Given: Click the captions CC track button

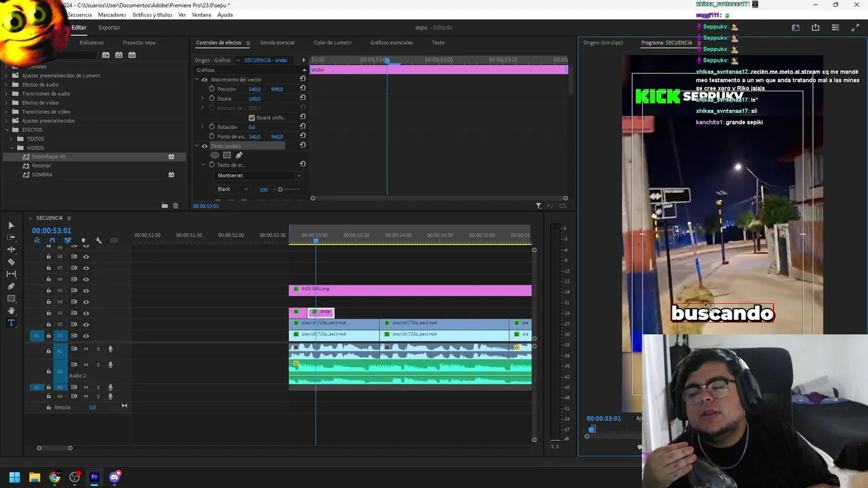Looking at the screenshot, I should pyautogui.click(x=114, y=241).
